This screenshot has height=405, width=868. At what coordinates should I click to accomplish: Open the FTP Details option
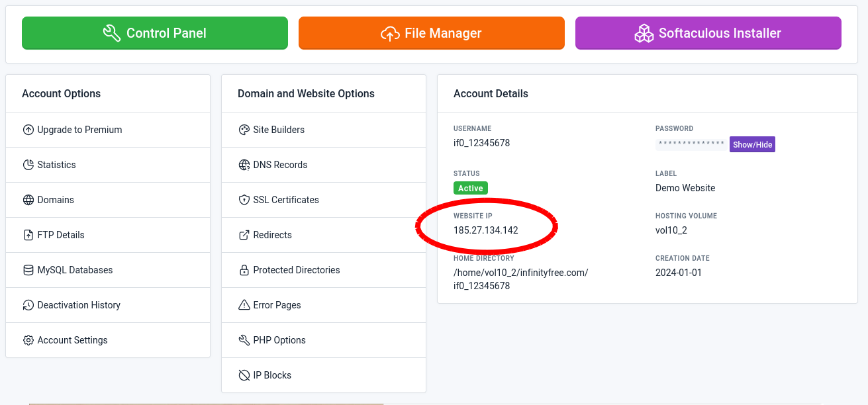click(61, 235)
